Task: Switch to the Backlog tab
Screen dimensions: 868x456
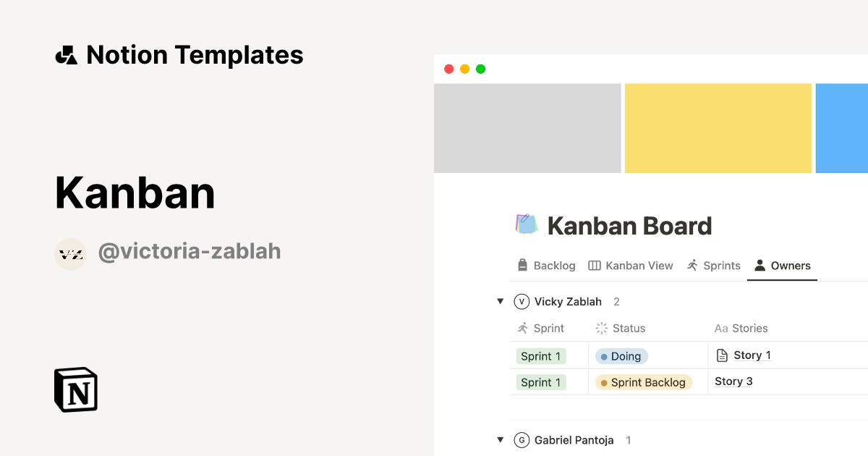Action: (x=547, y=266)
